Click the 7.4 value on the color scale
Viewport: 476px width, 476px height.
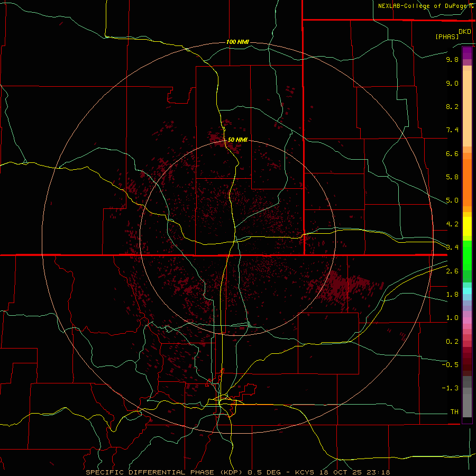[452, 130]
